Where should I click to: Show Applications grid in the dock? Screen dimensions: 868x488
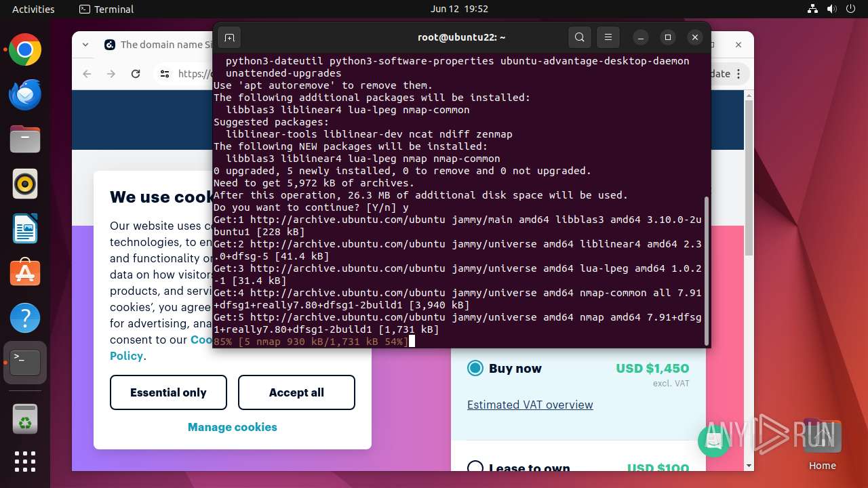pos(25,462)
